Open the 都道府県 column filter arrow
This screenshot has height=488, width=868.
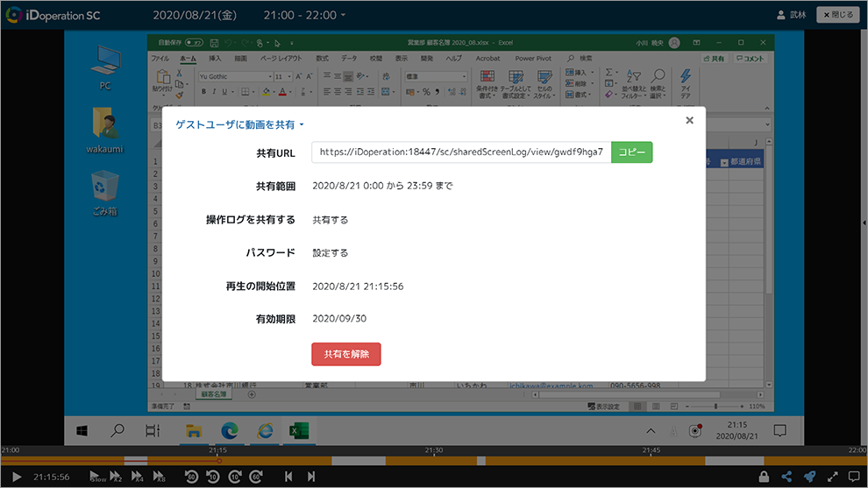[x=724, y=163]
